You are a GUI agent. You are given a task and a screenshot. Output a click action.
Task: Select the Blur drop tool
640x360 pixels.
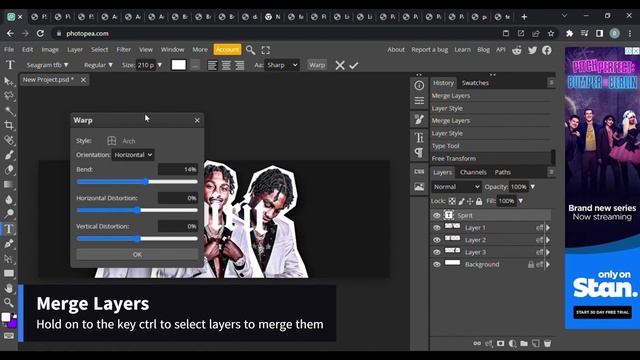tap(9, 199)
